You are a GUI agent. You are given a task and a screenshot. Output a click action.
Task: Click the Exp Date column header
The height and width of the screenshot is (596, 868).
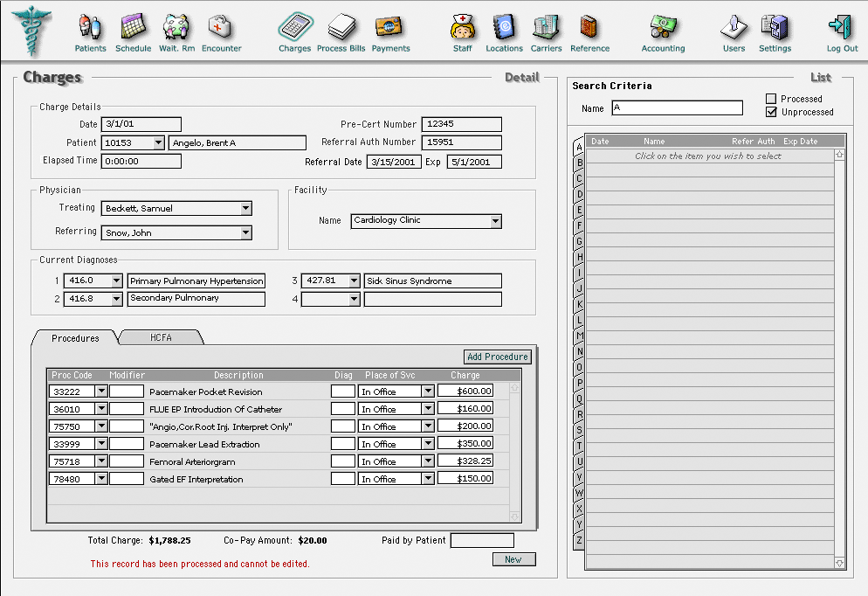click(800, 142)
